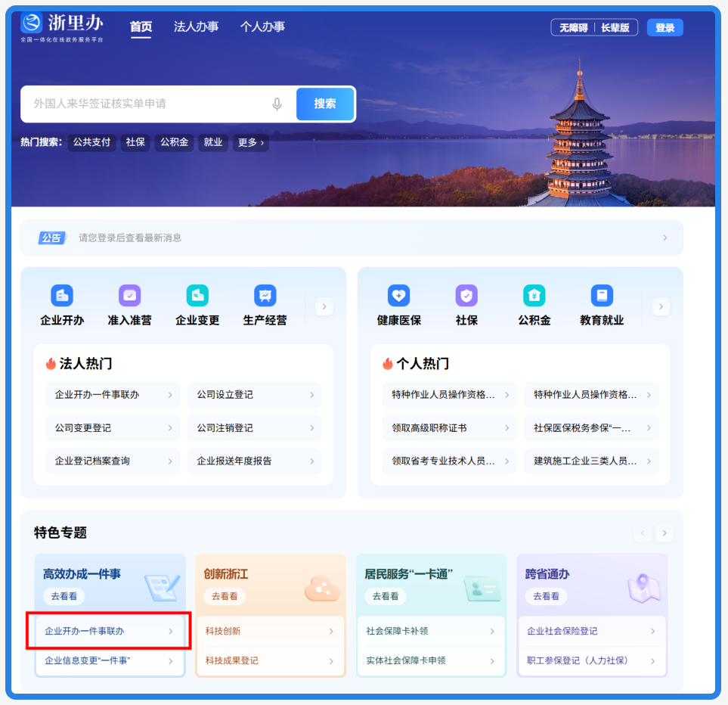Open 社保医保税务参保 item
Screen dimensions: 728x705
pos(591,427)
